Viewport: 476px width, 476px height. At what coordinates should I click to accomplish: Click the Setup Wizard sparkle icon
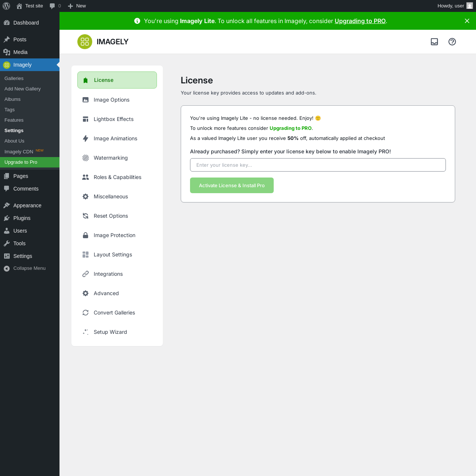pos(86,332)
